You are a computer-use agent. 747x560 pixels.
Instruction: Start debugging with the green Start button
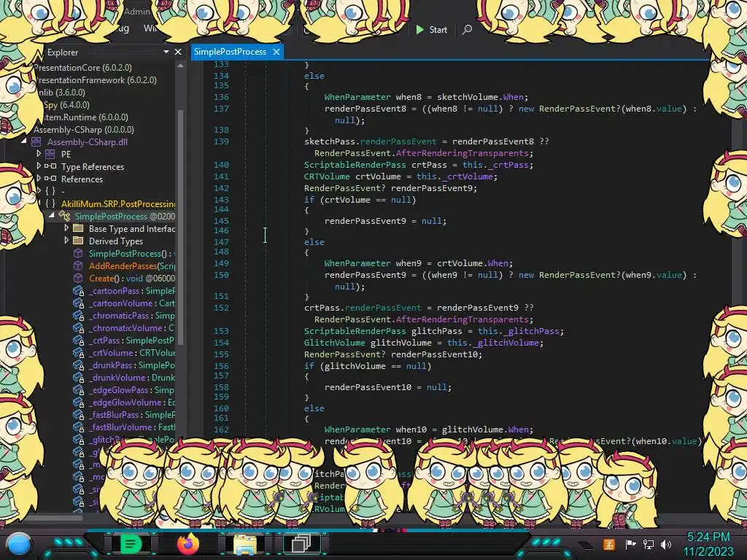(431, 29)
